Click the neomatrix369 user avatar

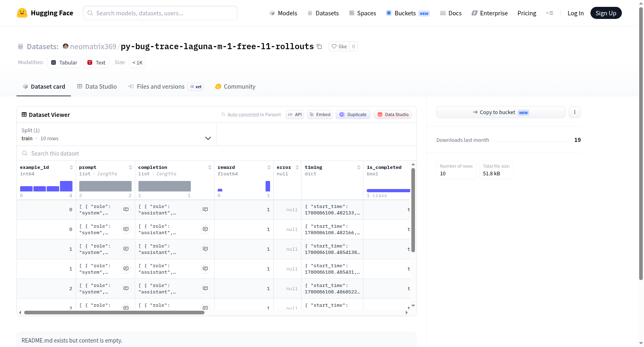coord(66,46)
